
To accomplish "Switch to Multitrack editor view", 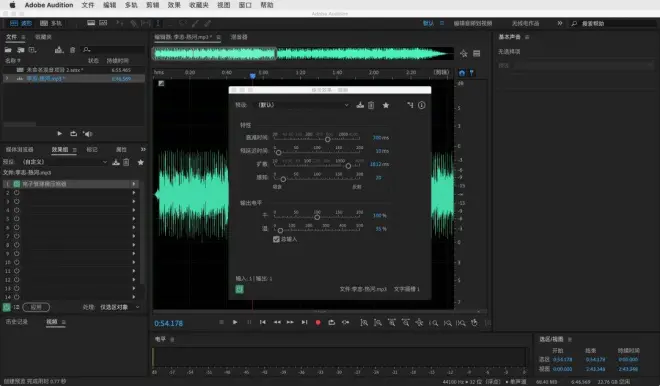I will (x=51, y=23).
